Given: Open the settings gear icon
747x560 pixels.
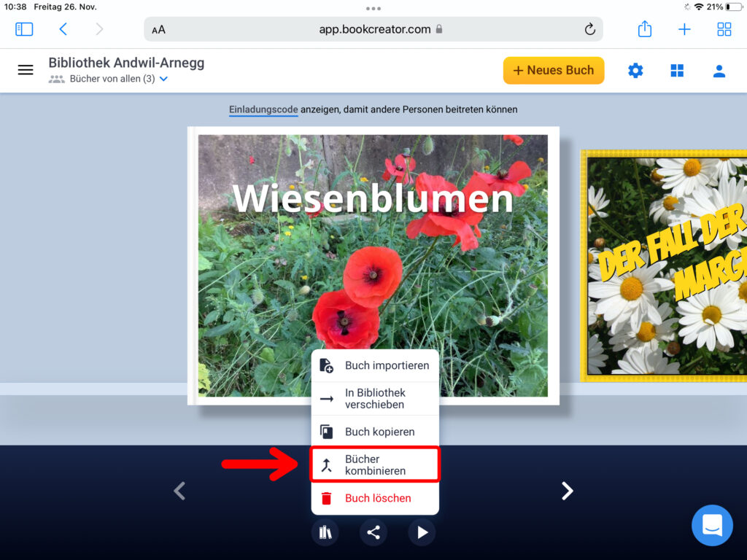Looking at the screenshot, I should click(x=636, y=71).
